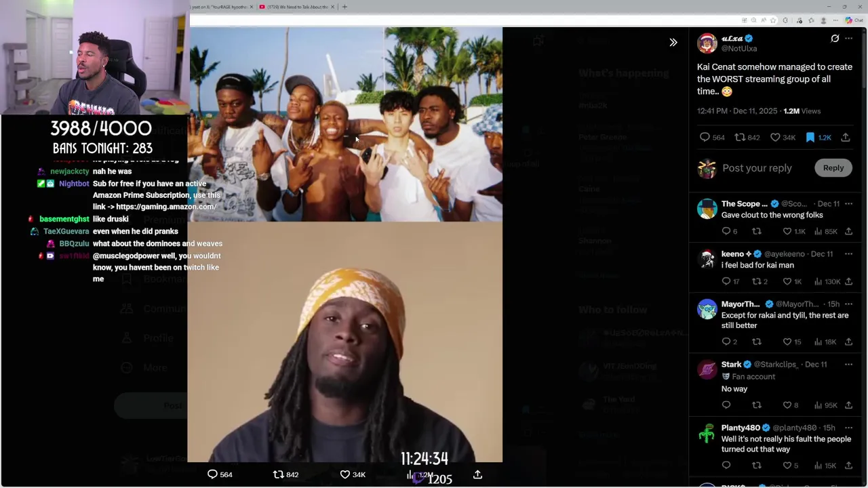Open more options on Planty480's comment

pyautogui.click(x=848, y=428)
